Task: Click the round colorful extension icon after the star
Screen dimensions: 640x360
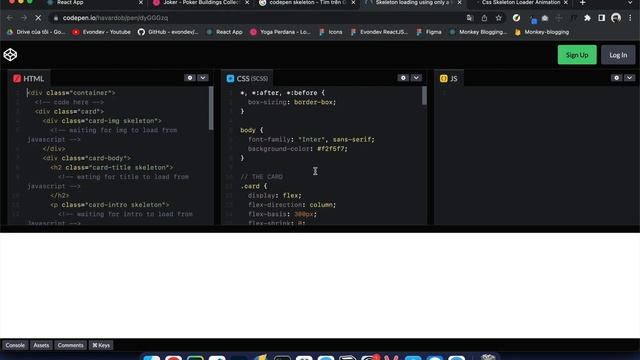Action: [516, 18]
